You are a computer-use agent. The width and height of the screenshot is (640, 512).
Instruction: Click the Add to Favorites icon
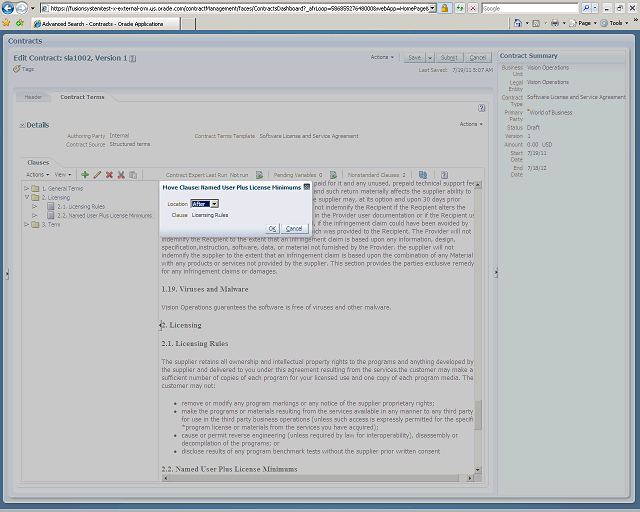point(20,23)
